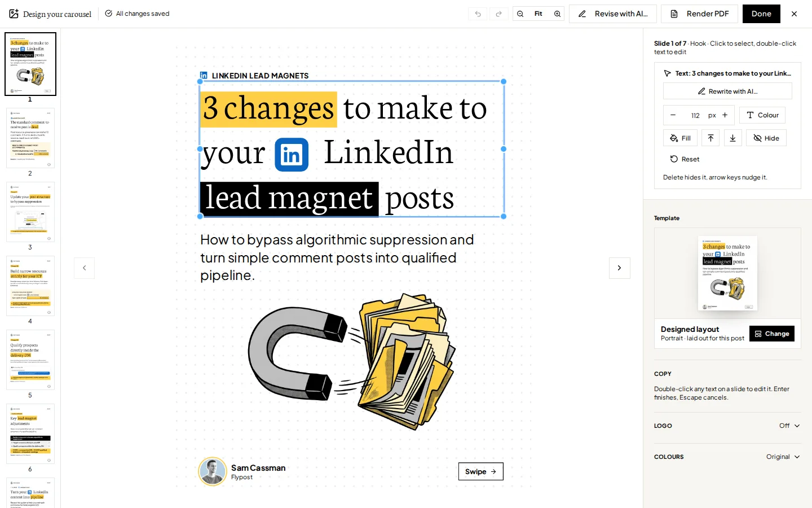Select slide 6 thumbnail

pos(30,433)
